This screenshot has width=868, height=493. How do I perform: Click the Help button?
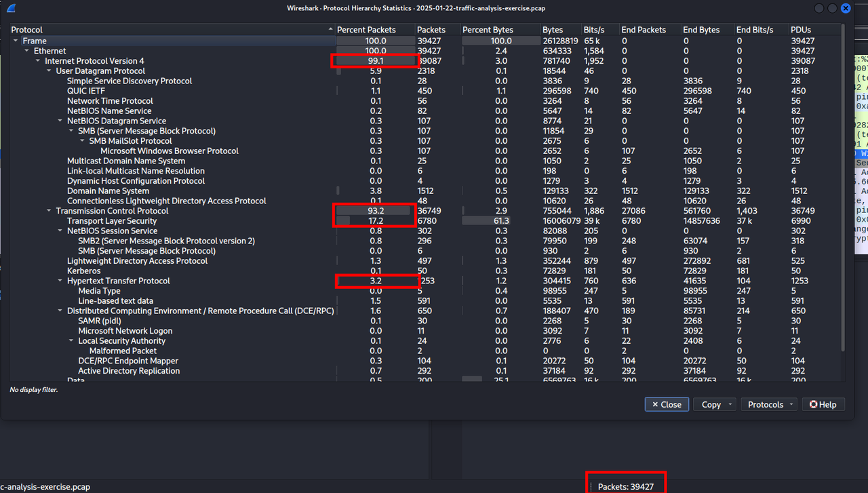tap(823, 404)
